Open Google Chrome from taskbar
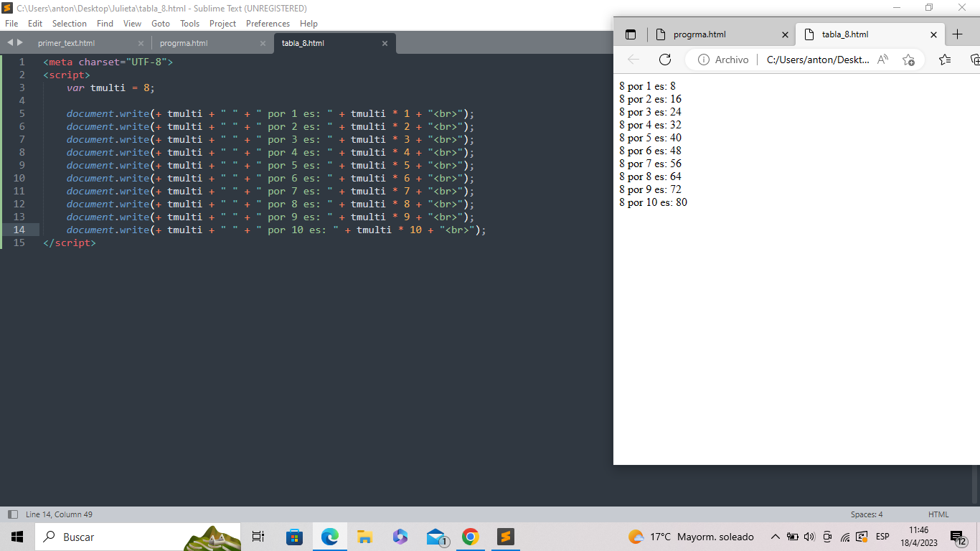The width and height of the screenshot is (980, 551). pyautogui.click(x=471, y=537)
